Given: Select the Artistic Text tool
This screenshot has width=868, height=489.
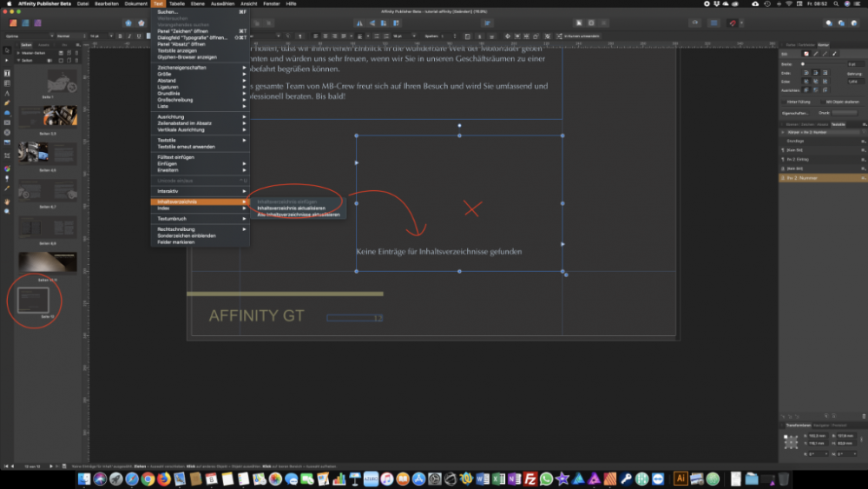Looking at the screenshot, I should tap(7, 92).
